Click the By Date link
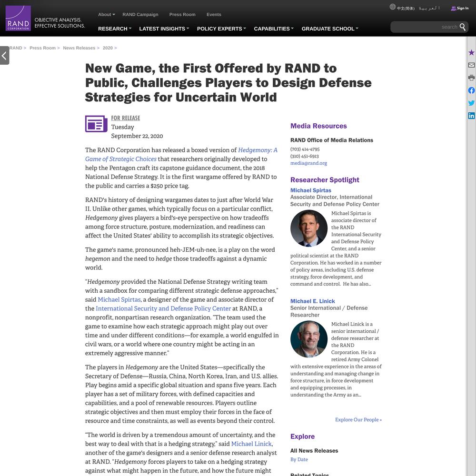 [x=299, y=460]
